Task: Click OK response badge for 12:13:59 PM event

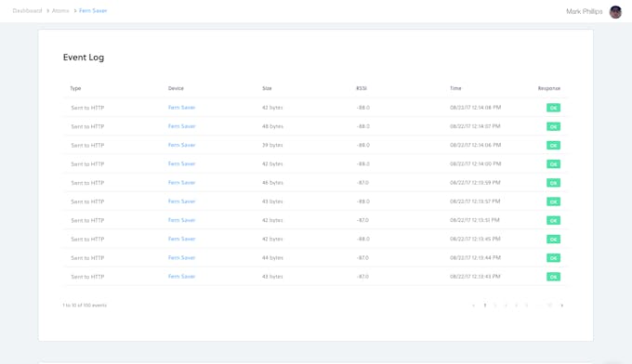Action: point(553,183)
